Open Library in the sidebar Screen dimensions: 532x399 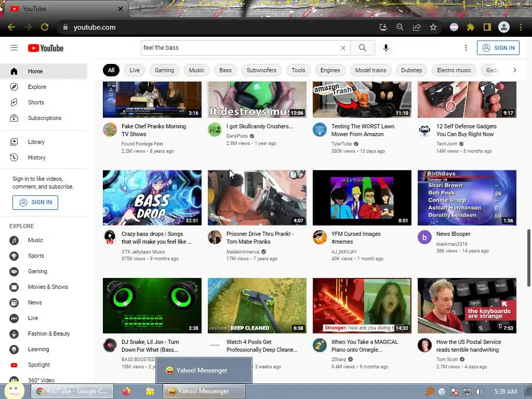(44, 142)
